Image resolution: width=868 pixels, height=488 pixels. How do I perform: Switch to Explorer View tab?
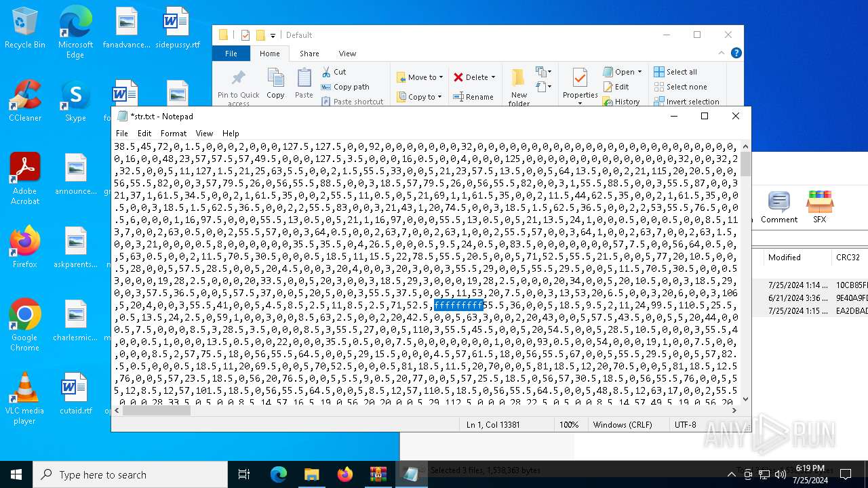click(x=347, y=54)
